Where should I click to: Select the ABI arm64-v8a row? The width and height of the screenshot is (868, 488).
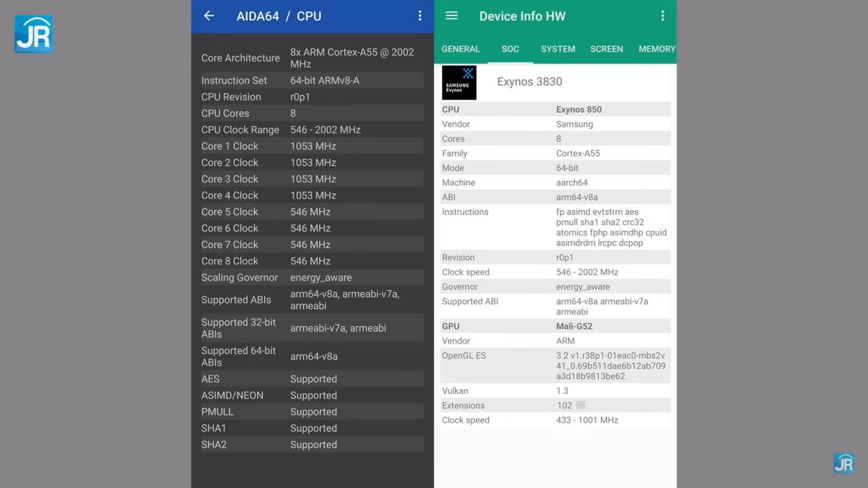(555, 197)
